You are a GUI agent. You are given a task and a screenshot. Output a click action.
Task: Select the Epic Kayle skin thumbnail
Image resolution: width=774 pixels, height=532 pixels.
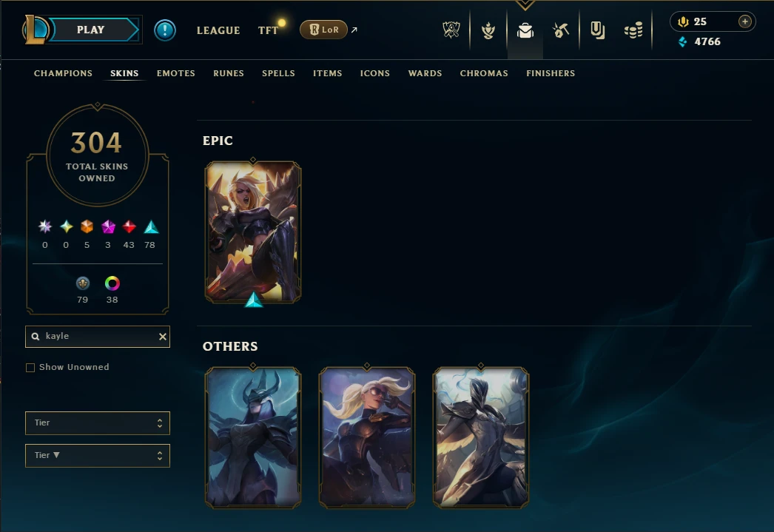click(x=253, y=232)
